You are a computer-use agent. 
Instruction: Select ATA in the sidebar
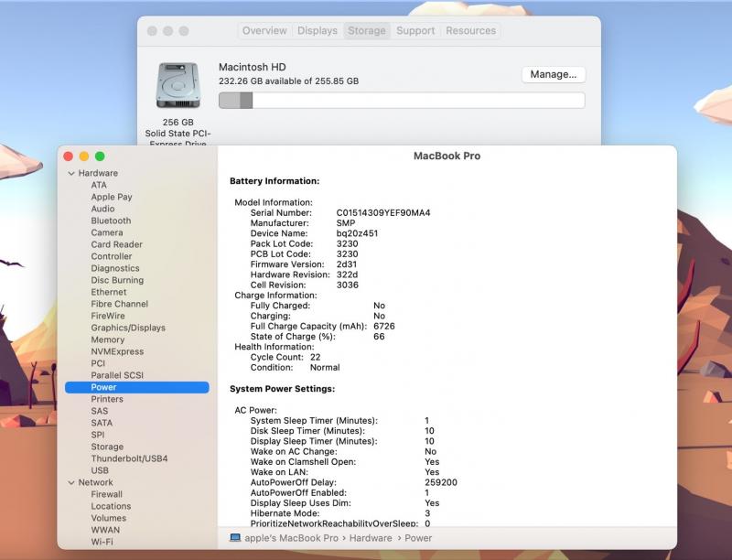click(x=99, y=185)
